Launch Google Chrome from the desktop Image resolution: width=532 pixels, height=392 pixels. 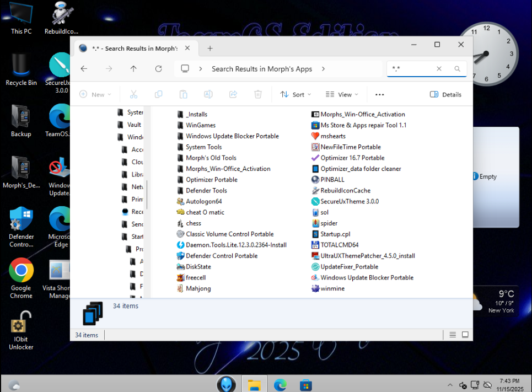[21, 271]
